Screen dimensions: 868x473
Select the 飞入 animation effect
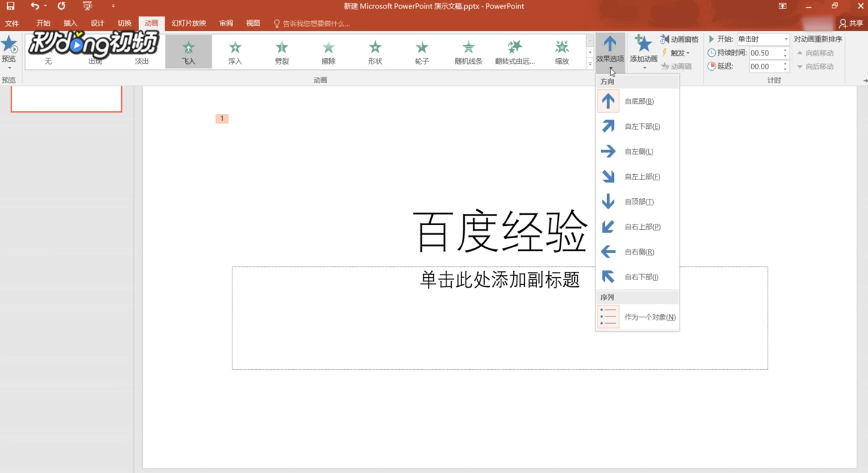[x=188, y=52]
